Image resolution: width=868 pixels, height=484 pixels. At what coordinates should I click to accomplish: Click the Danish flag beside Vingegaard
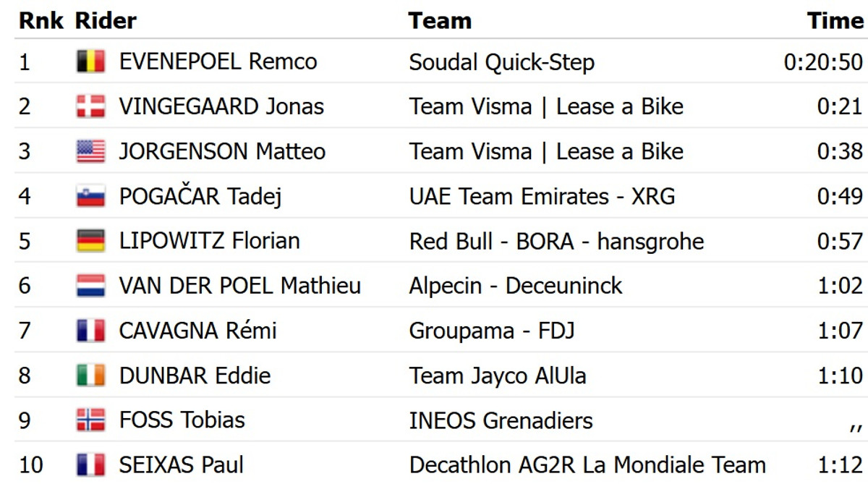coord(90,106)
